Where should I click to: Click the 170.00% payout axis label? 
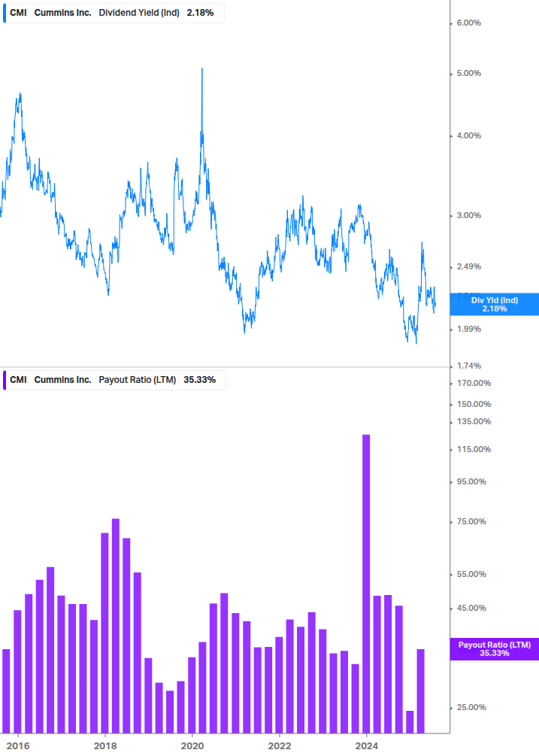coord(474,384)
